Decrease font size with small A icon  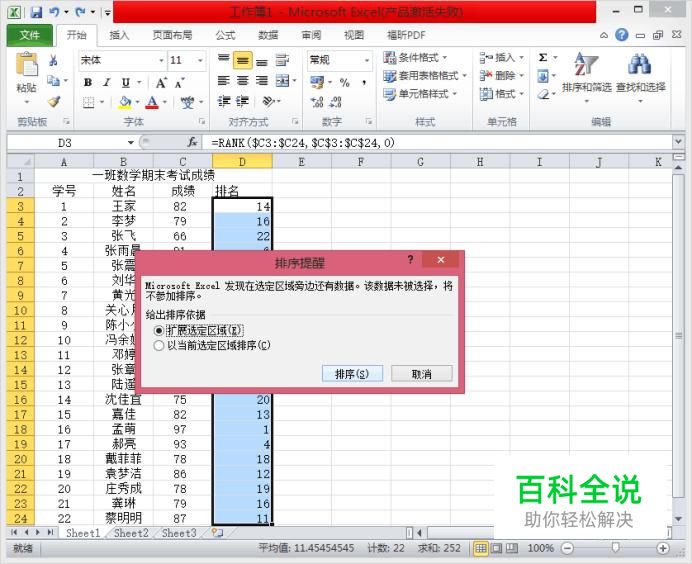(x=180, y=83)
